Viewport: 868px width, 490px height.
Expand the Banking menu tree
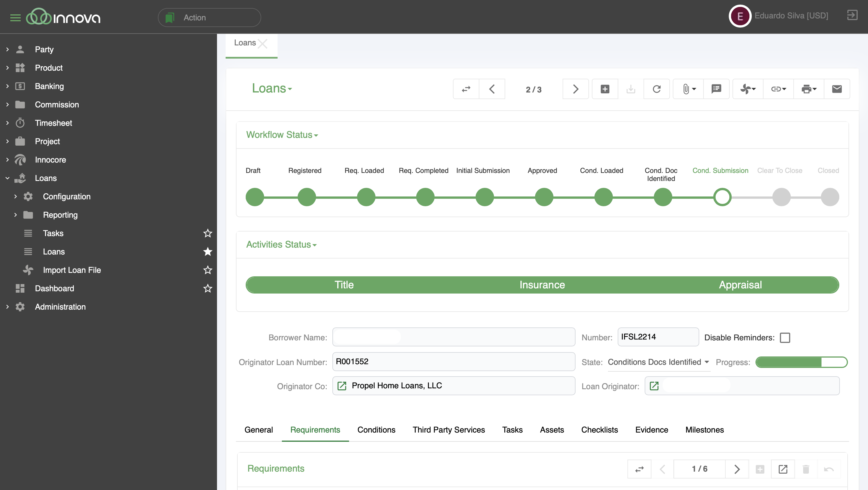7,86
